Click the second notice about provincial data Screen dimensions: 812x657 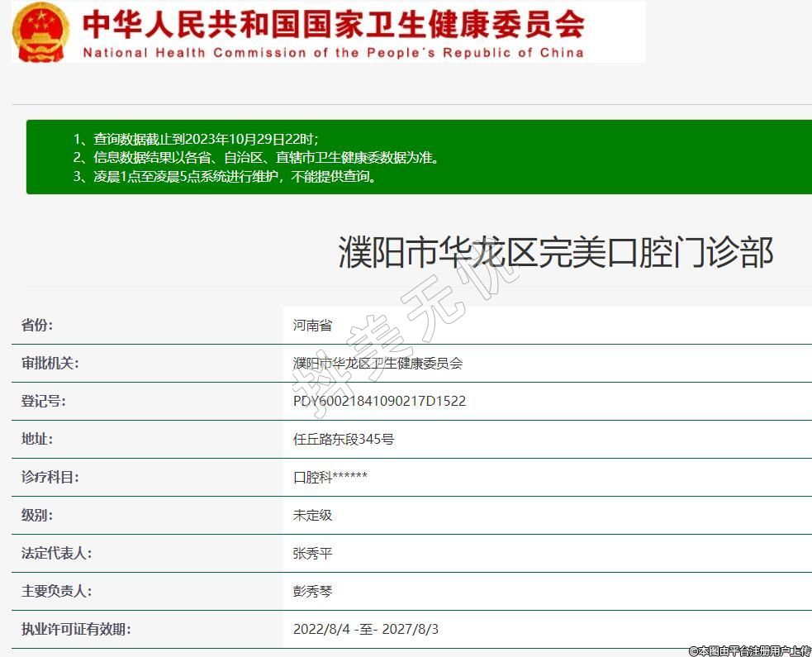[256, 157]
